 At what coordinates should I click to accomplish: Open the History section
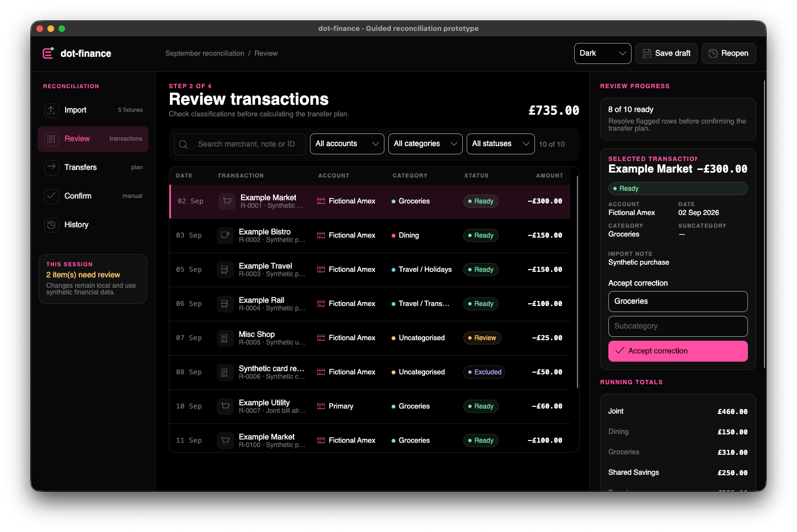tap(93, 225)
